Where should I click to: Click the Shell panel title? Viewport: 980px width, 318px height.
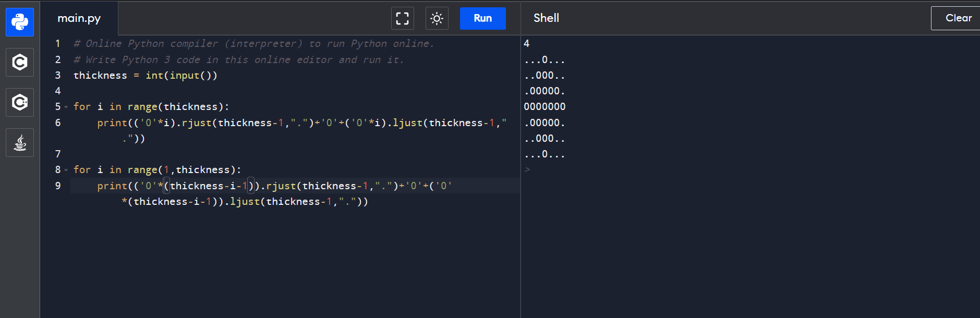click(546, 18)
